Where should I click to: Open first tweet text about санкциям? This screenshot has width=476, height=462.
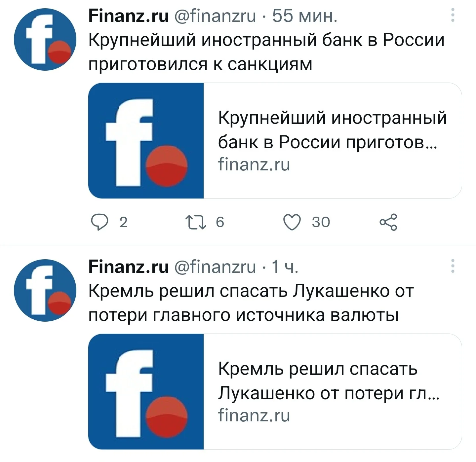click(x=266, y=52)
